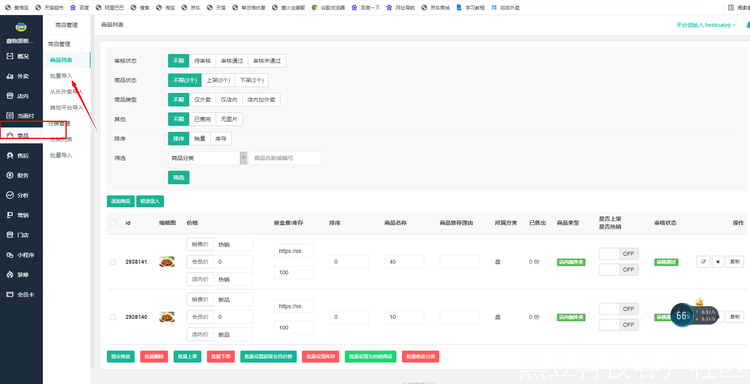The width and height of the screenshot is (750, 384).
Task: Click the delete X icon for product 2938141
Action: [x=717, y=262]
